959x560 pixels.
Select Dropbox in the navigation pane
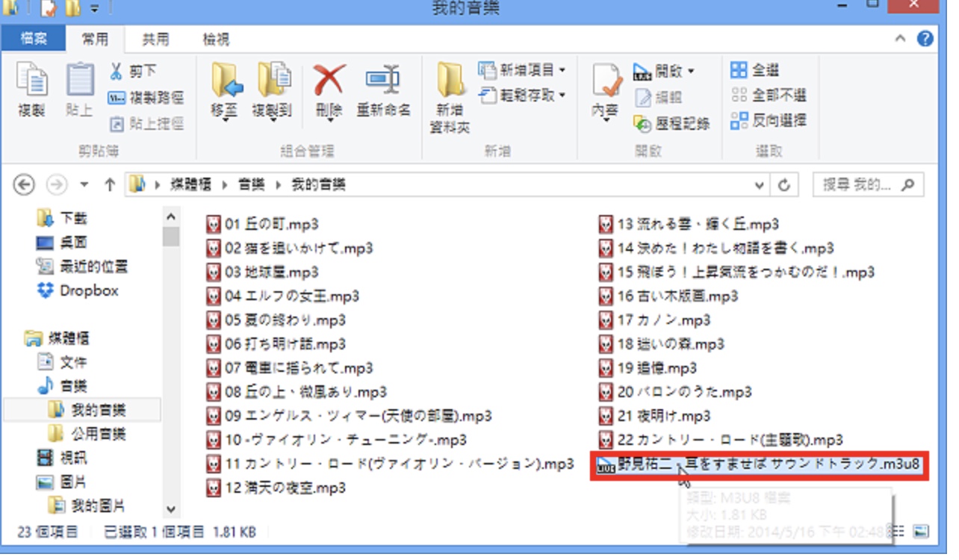click(x=78, y=290)
